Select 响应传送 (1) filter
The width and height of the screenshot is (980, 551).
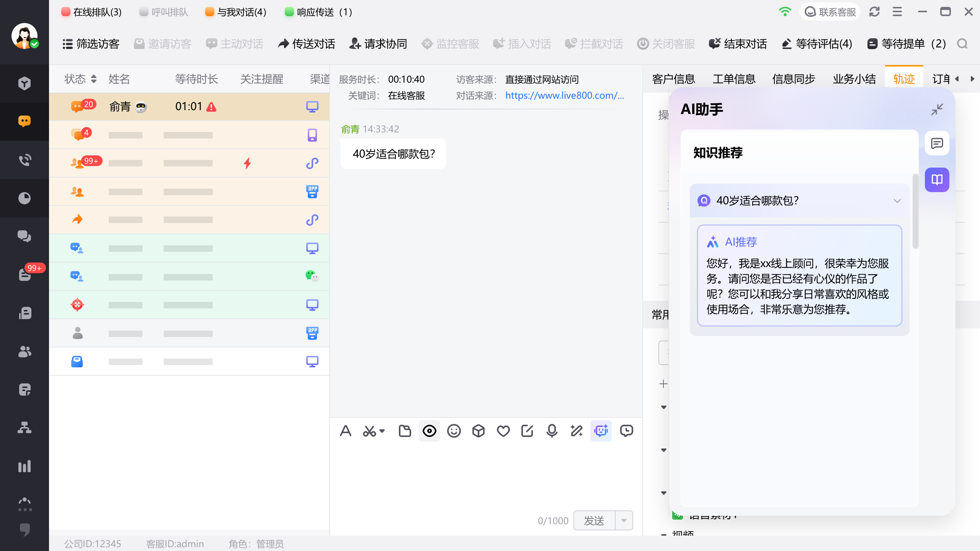click(318, 12)
